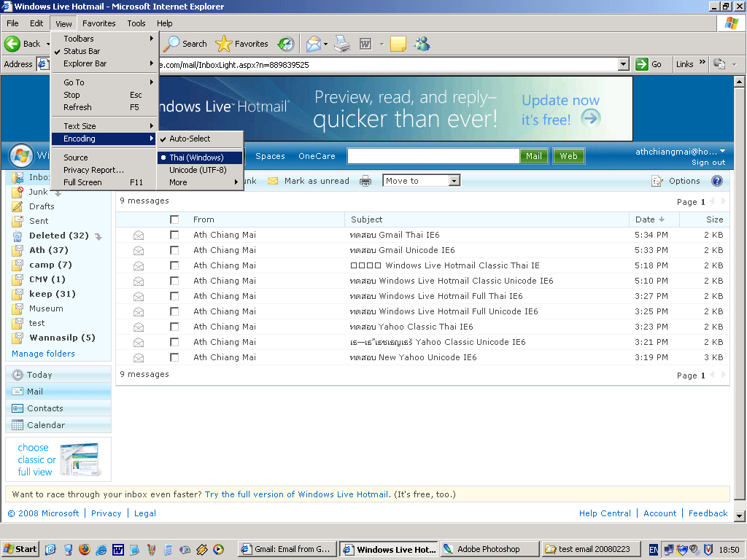Image resolution: width=747 pixels, height=560 pixels.
Task: Click the Edit with Word toolbar icon
Action: click(365, 44)
